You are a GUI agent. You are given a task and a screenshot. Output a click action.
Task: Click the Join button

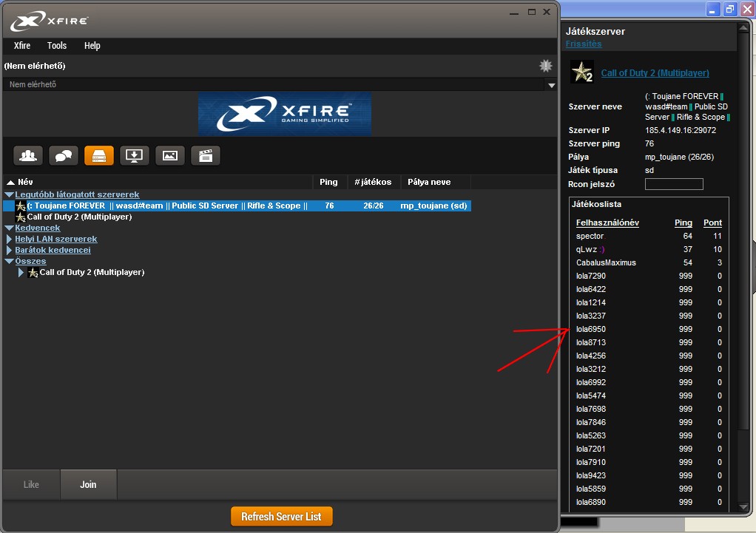pos(88,485)
